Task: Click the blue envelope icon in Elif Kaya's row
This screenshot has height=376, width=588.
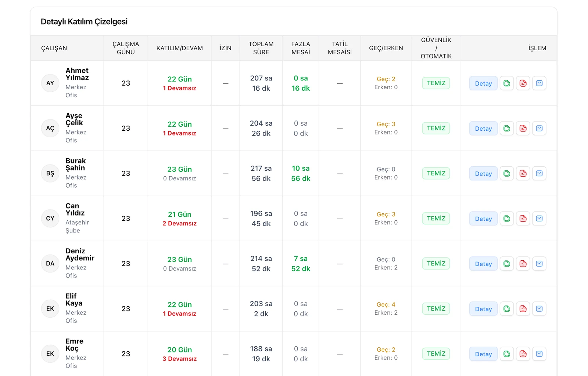Action: [539, 309]
